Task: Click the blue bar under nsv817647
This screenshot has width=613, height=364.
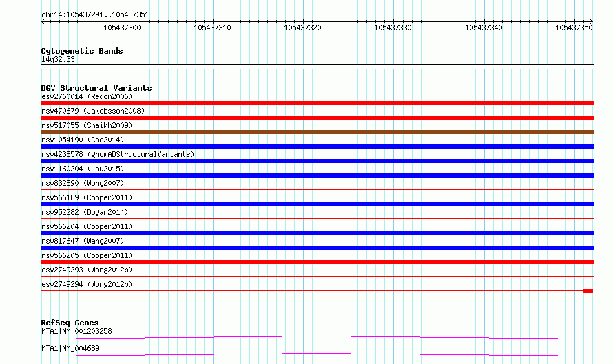Action: pyautogui.click(x=317, y=248)
